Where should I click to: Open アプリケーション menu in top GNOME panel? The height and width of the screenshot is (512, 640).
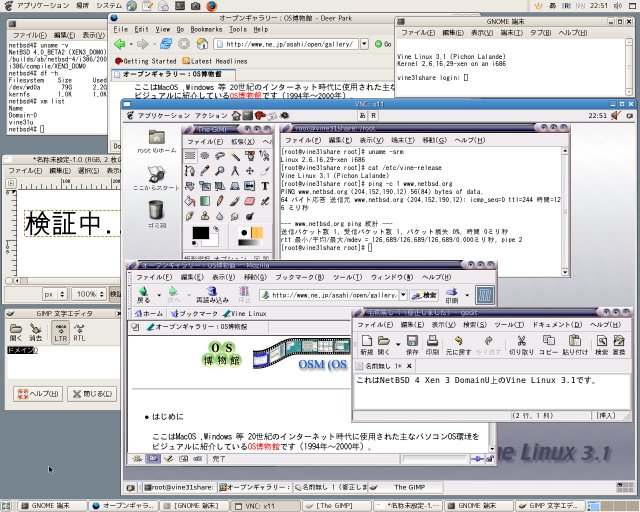42,6
